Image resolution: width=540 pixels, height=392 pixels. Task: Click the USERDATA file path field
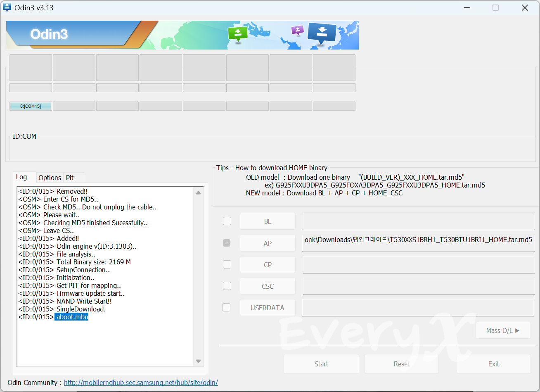tap(419, 308)
